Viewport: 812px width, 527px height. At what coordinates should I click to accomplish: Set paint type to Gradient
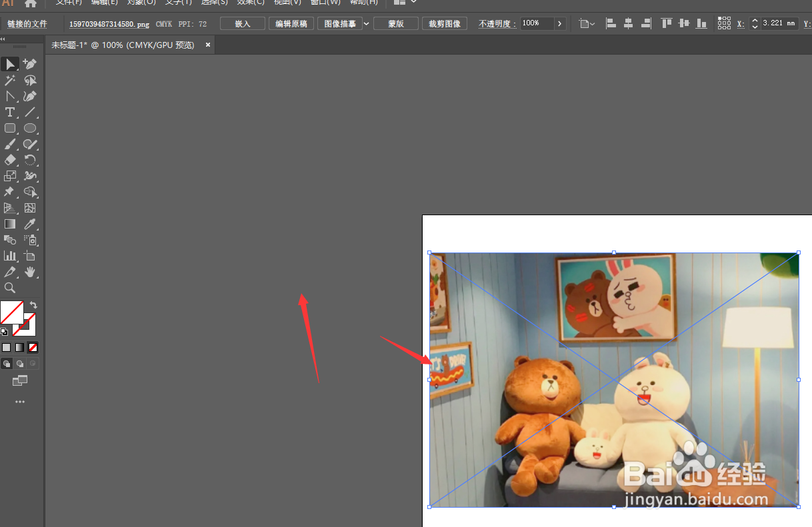[19, 347]
